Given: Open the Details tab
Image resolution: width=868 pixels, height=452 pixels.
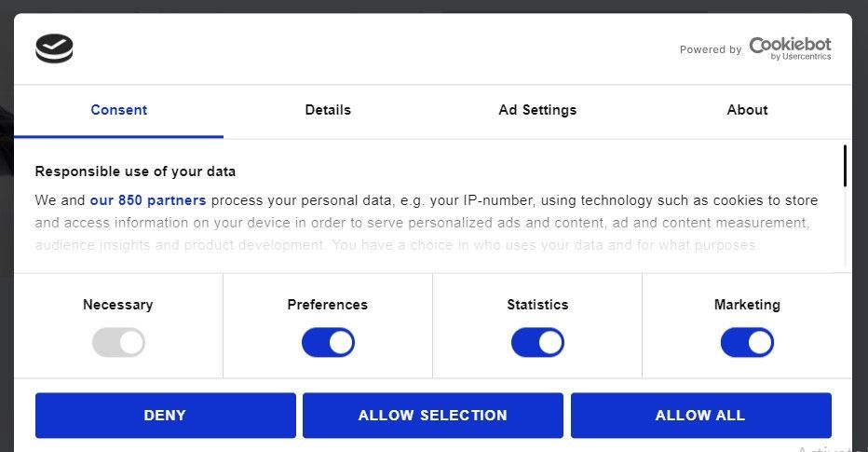Looking at the screenshot, I should pyautogui.click(x=328, y=110).
